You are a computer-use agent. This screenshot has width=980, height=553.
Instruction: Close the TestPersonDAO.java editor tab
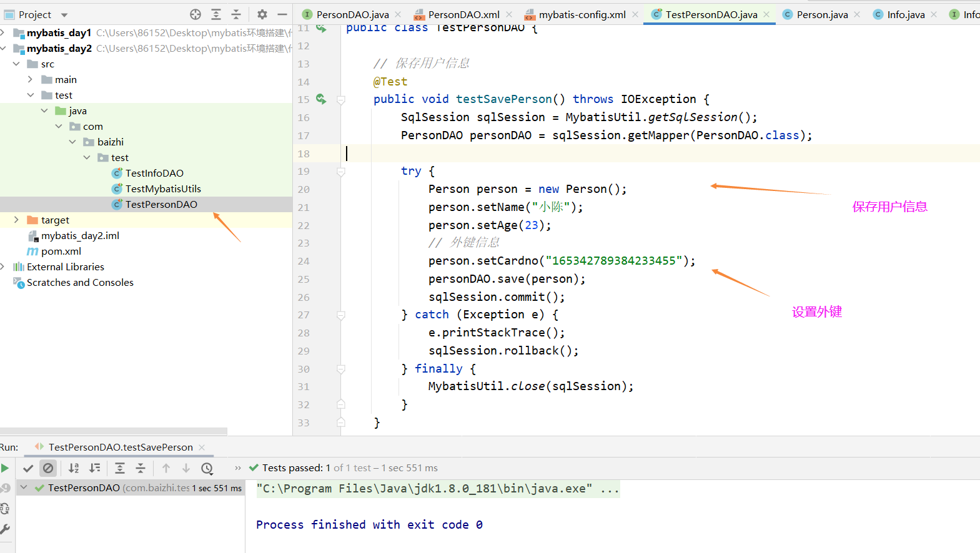click(x=766, y=14)
